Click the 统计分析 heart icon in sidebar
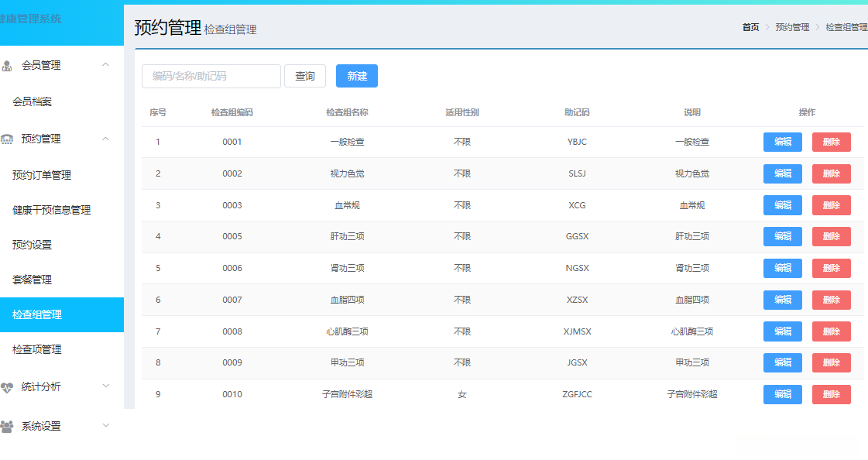This screenshot has height=460, width=868. pos(7,387)
